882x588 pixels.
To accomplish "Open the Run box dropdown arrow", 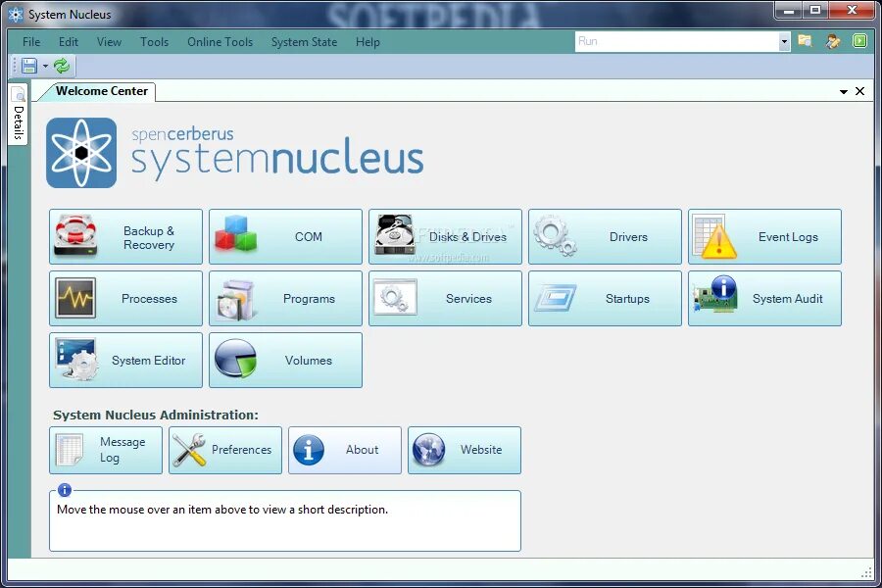I will tap(785, 41).
